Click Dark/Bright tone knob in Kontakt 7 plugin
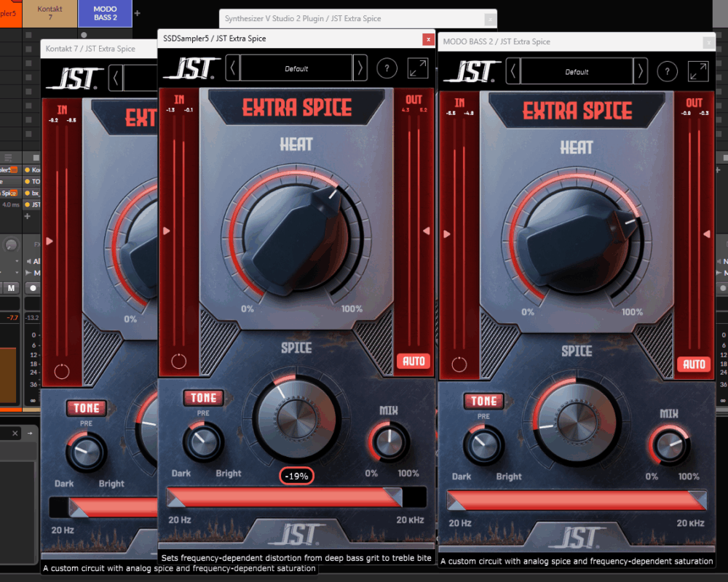Screen dimensions: 728x582 pos(87,452)
